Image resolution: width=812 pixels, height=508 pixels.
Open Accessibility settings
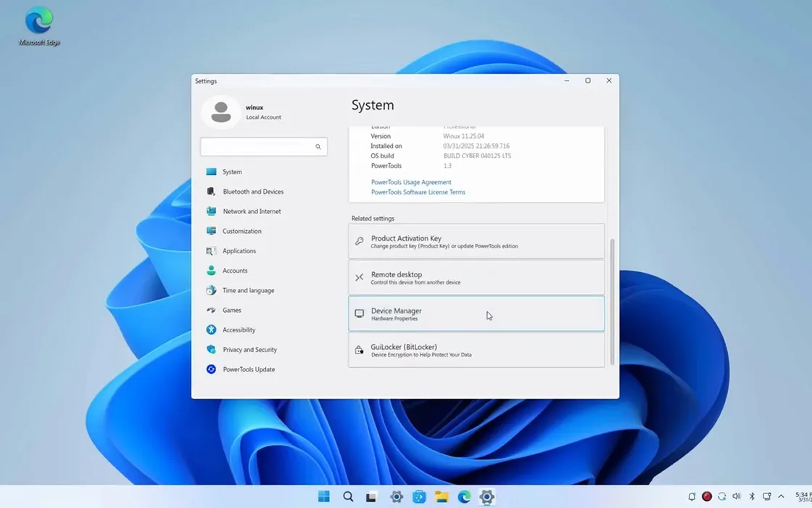click(x=239, y=329)
